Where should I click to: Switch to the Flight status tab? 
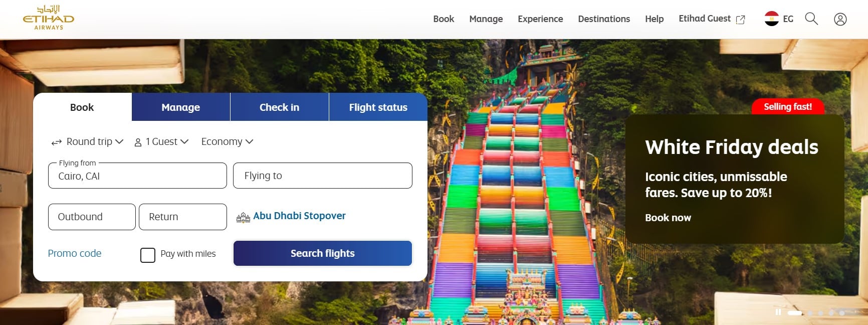coord(378,107)
